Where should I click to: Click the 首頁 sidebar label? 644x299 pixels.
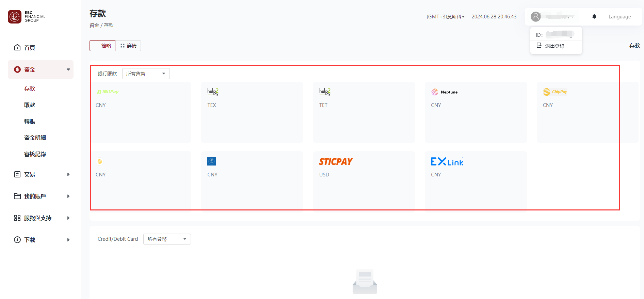point(30,48)
